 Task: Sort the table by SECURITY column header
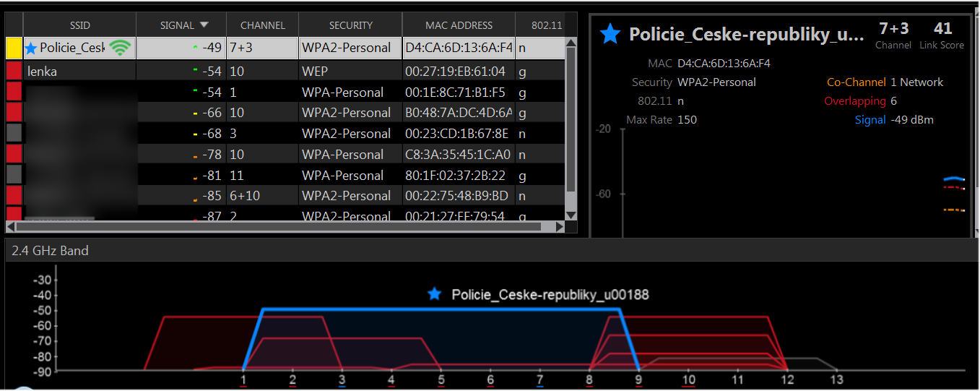click(350, 25)
